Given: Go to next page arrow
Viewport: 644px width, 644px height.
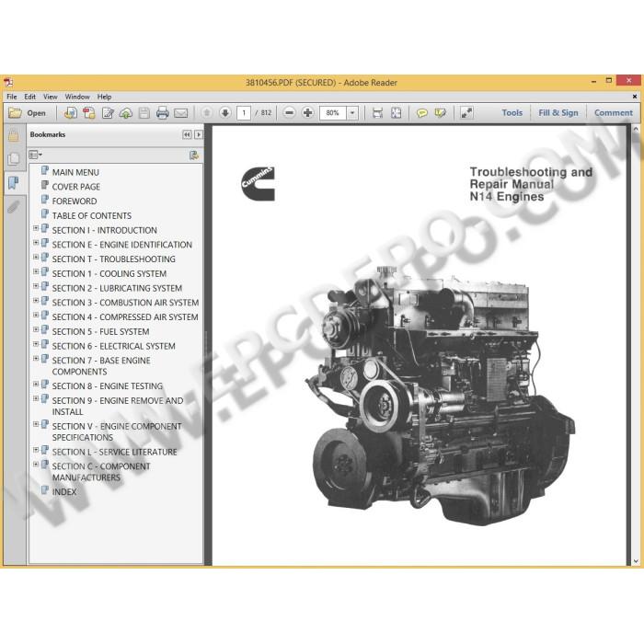Looking at the screenshot, I should [225, 112].
